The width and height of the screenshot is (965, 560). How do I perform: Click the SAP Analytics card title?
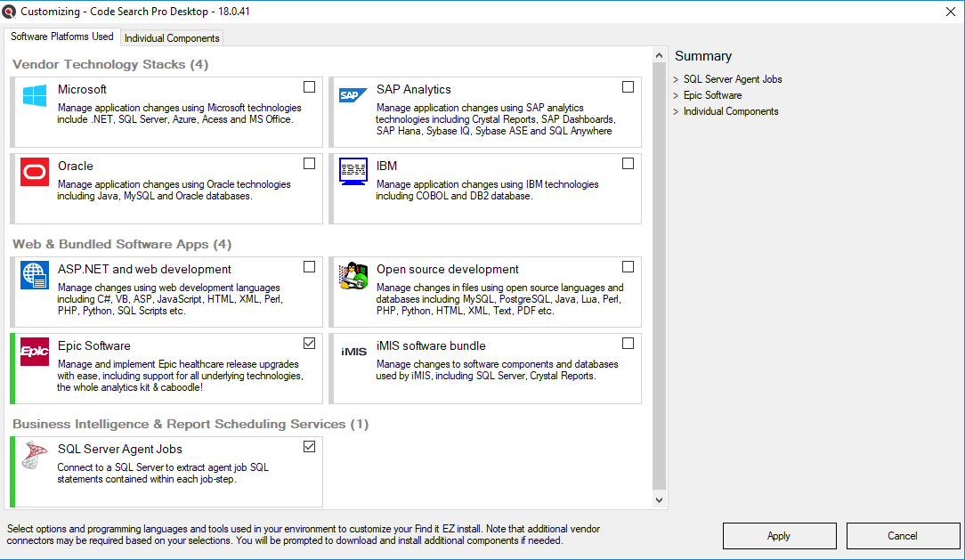coord(414,90)
